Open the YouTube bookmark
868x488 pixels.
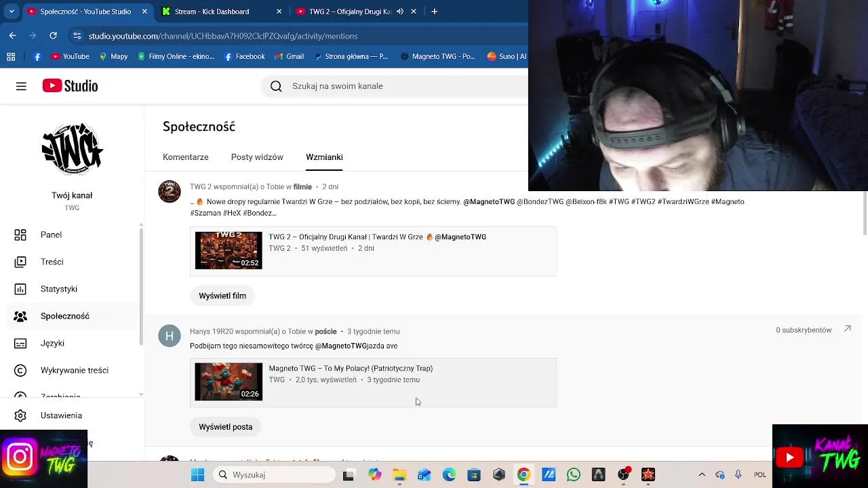71,56
